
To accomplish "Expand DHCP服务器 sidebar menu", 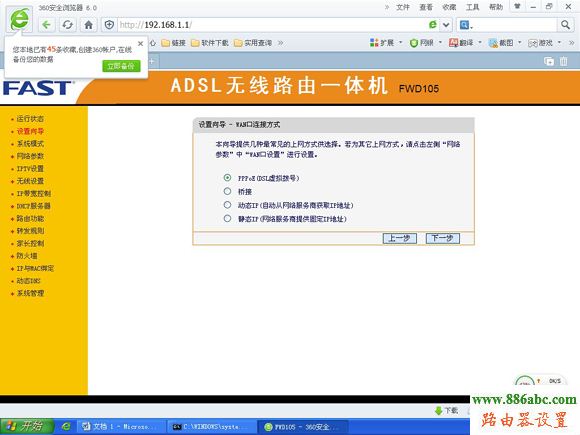I will (x=33, y=206).
